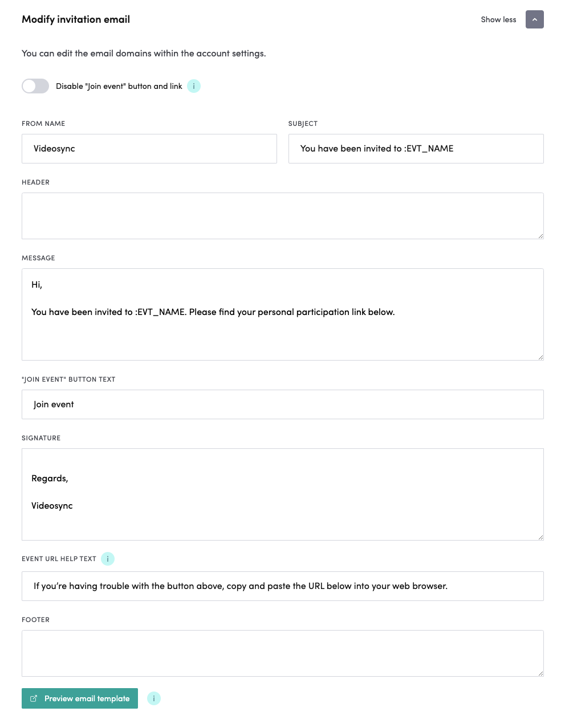This screenshot has height=728, width=565.
Task: Click the external-link icon on Preview email template
Action: click(34, 698)
